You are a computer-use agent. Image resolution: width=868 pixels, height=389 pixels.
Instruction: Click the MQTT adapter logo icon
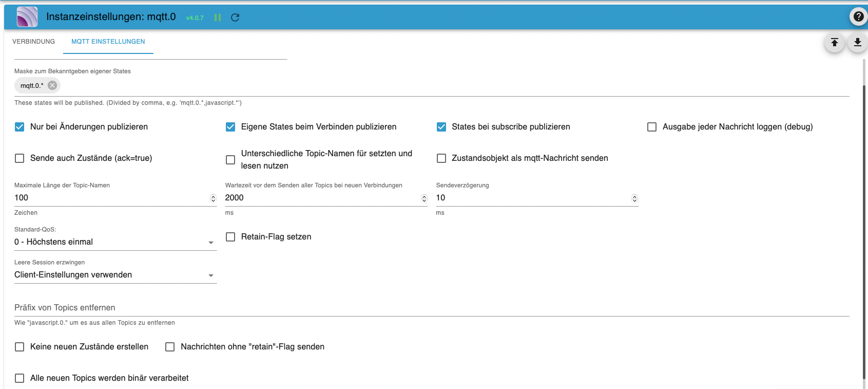click(x=27, y=17)
